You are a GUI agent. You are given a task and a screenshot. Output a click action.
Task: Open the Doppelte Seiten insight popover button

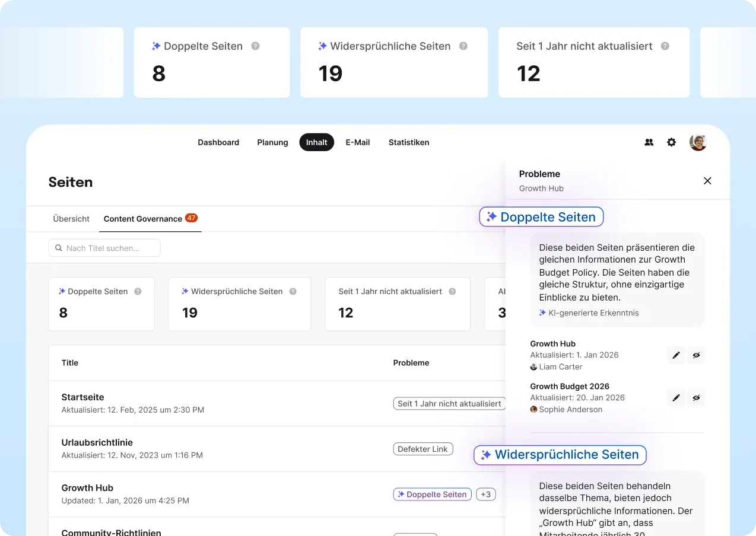(541, 216)
